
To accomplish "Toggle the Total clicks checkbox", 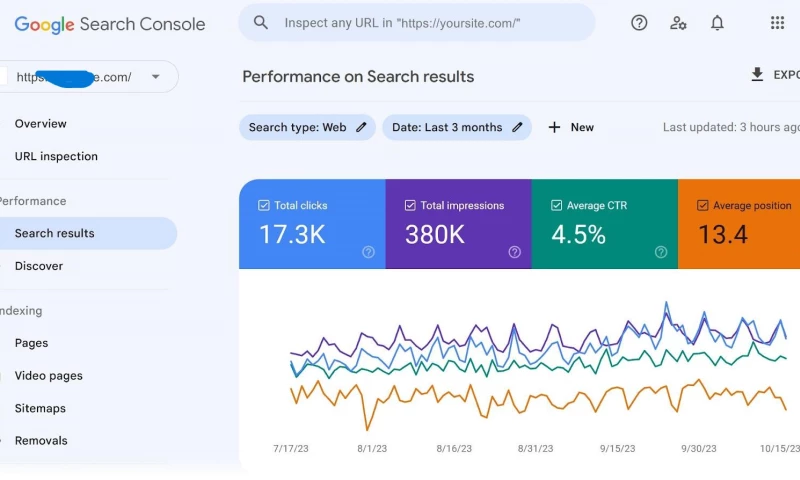I will pyautogui.click(x=264, y=206).
